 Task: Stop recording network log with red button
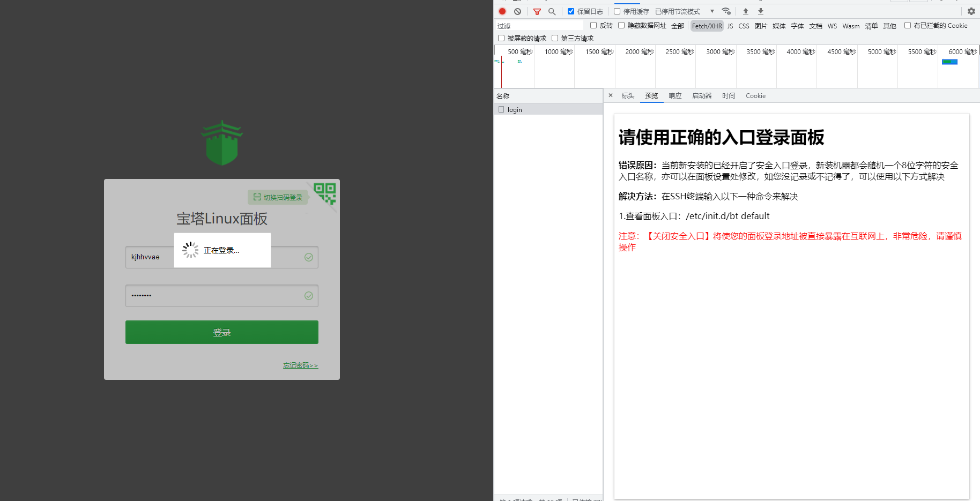(x=502, y=11)
